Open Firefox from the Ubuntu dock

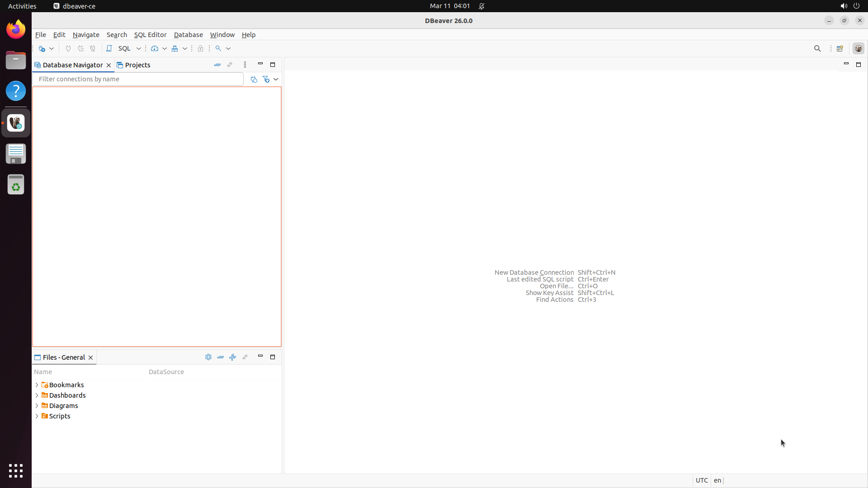pyautogui.click(x=16, y=29)
